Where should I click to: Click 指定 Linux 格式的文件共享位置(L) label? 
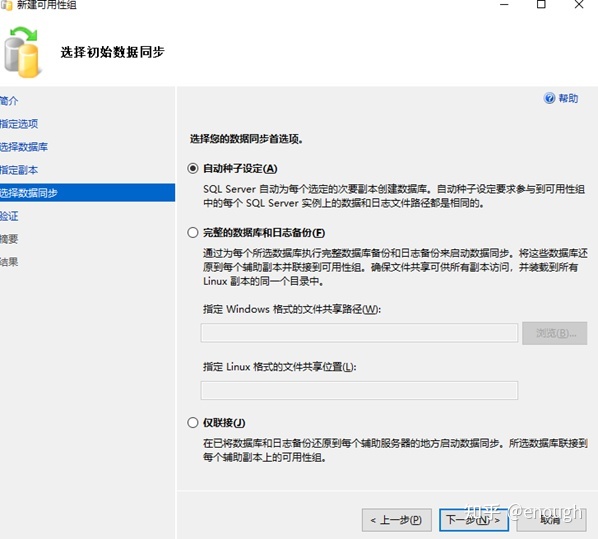coord(280,367)
